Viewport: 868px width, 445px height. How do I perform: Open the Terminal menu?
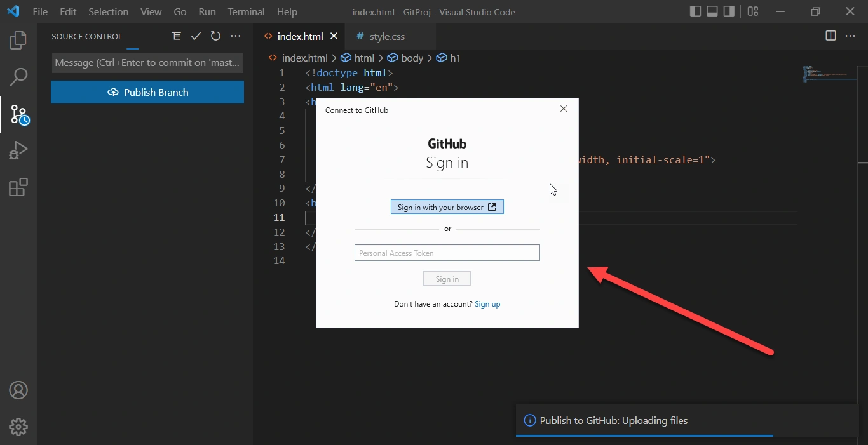246,11
